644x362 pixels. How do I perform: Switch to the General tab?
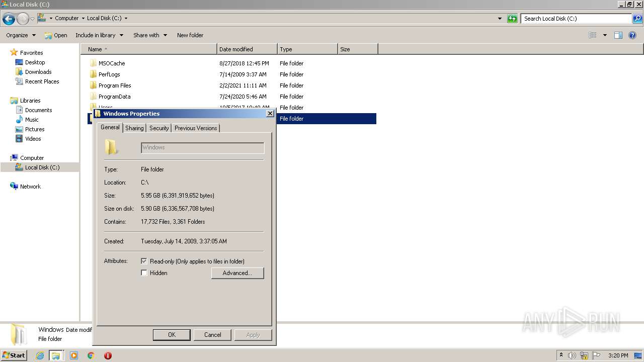pos(110,127)
